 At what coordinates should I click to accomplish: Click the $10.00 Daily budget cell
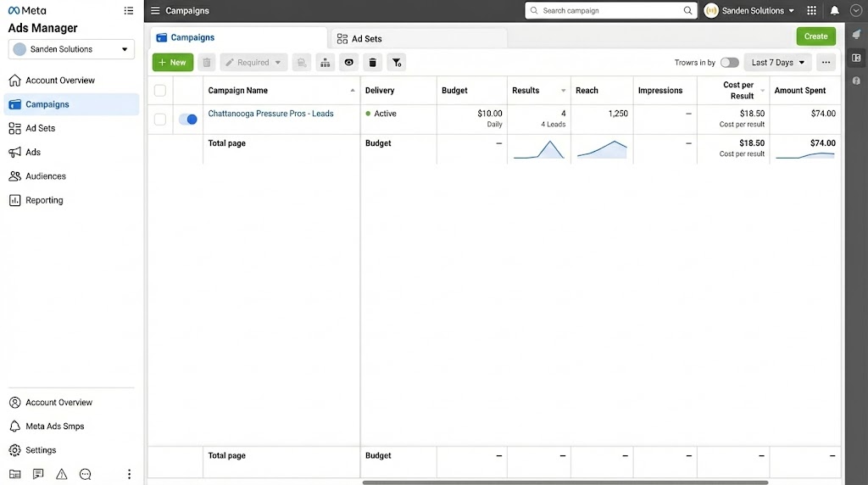click(471, 119)
